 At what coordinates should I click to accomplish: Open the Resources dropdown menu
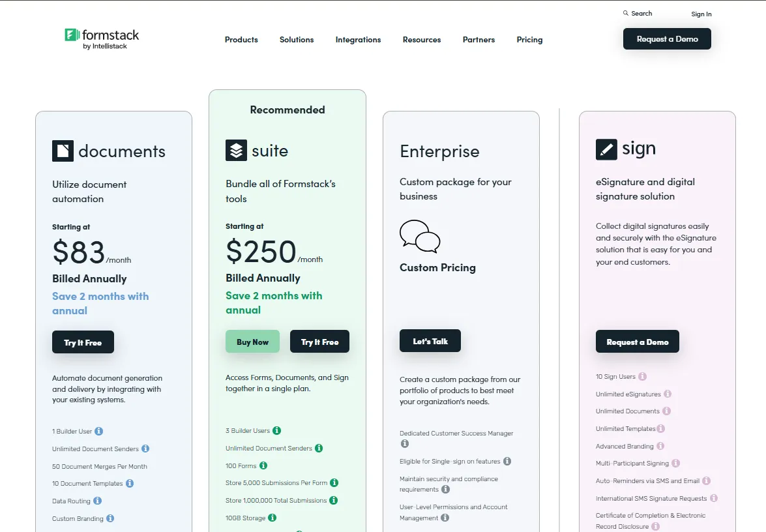[422, 40]
